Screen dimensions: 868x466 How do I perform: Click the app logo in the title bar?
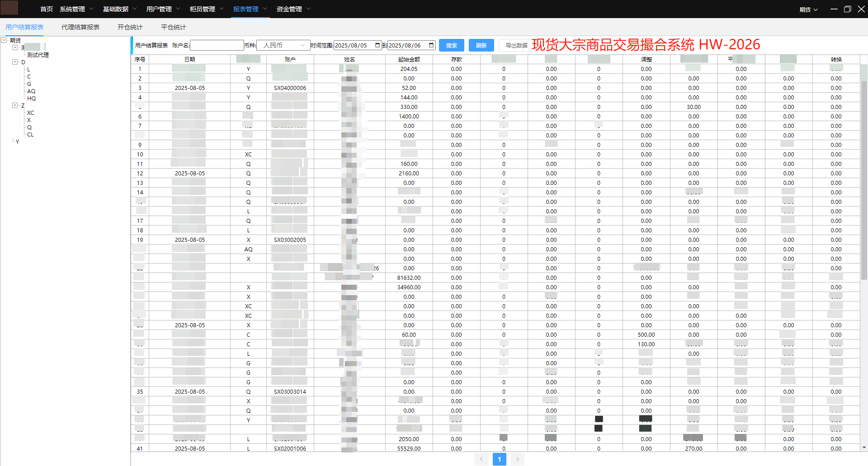click(x=9, y=8)
